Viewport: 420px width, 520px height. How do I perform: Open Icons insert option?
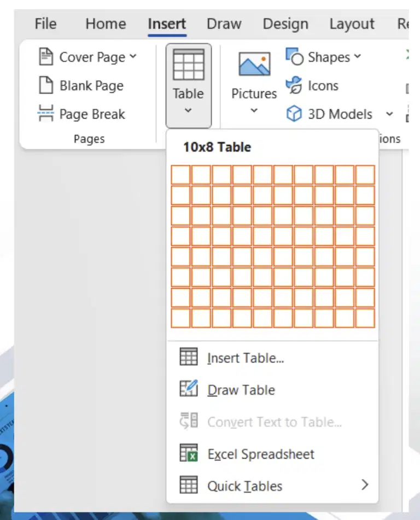[312, 85]
